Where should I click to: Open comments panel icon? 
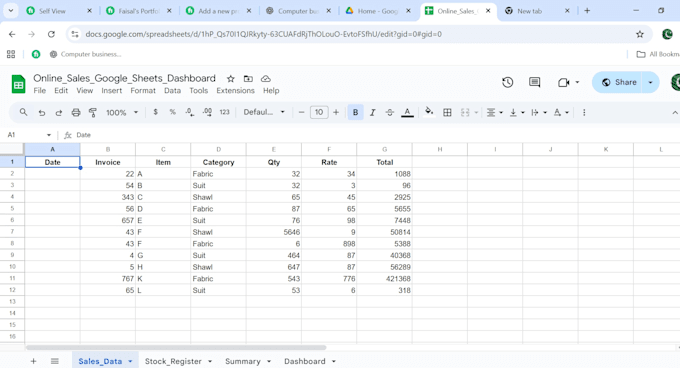click(x=535, y=82)
